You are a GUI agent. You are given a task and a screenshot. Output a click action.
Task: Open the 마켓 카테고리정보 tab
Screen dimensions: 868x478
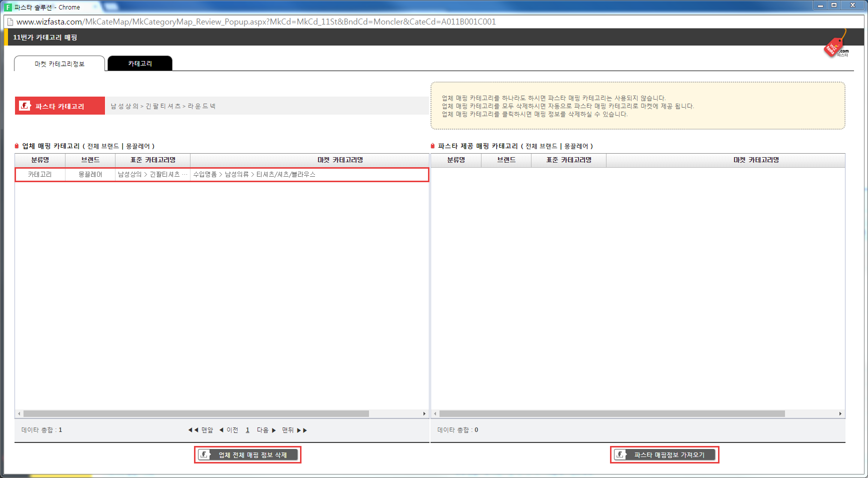[59, 64]
